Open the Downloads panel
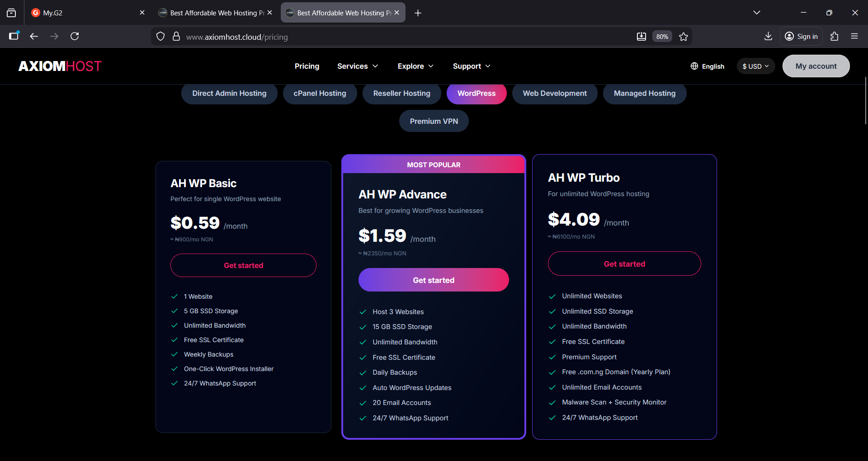Viewport: 868px width, 461px height. pos(768,36)
